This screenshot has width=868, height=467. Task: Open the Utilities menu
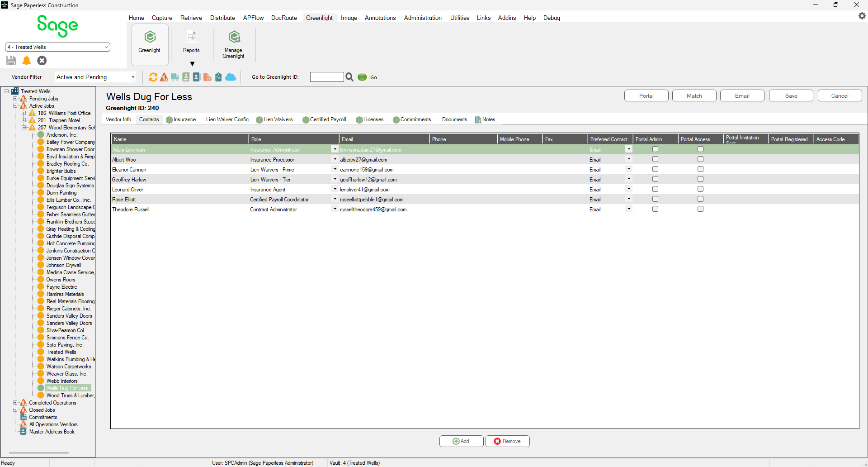[459, 18]
